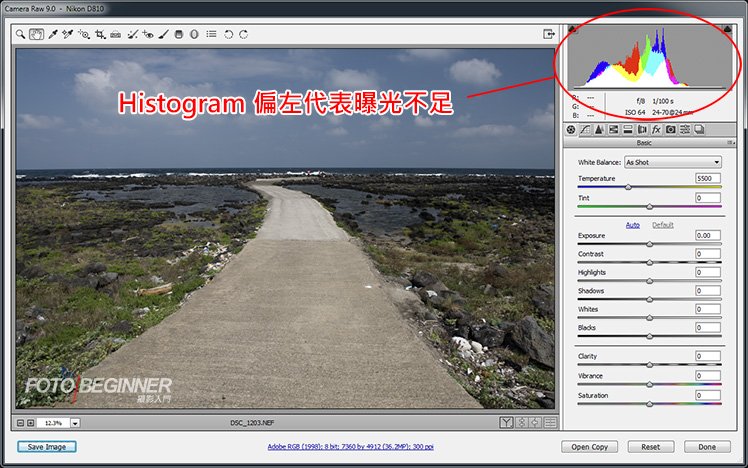This screenshot has width=748, height=468.
Task: Pick the White Balance eyedropper tool
Action: point(52,34)
